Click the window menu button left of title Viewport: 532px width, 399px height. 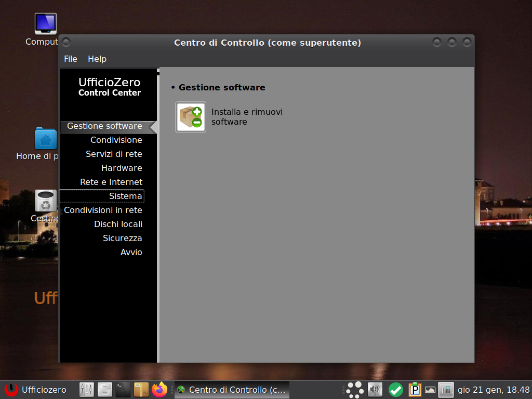tap(66, 42)
